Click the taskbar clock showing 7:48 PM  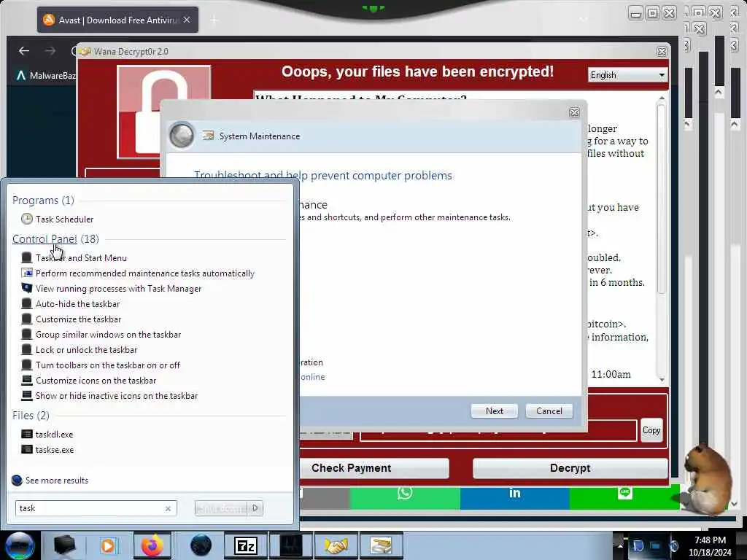[x=710, y=546]
